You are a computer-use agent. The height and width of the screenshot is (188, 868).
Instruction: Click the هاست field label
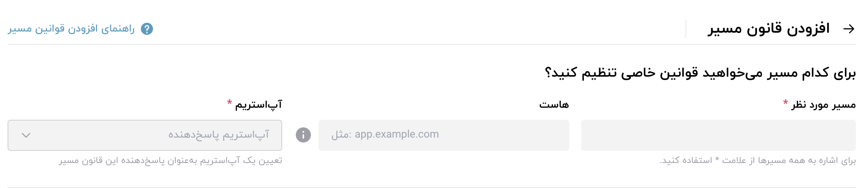click(554, 105)
